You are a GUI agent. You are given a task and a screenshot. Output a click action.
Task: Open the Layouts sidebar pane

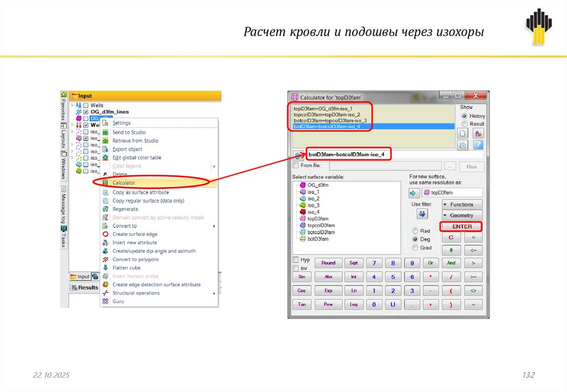(63, 136)
